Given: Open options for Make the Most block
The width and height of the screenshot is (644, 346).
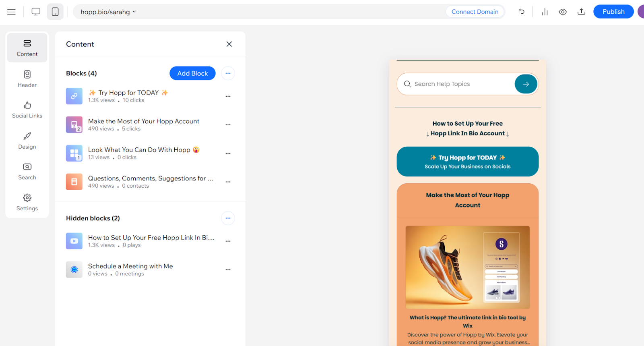Looking at the screenshot, I should tap(228, 125).
